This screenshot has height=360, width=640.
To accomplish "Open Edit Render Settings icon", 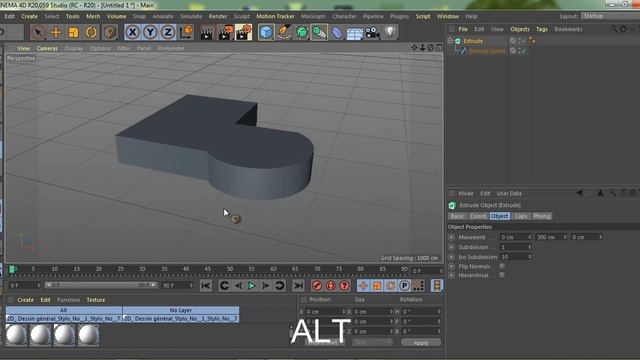I will pyautogui.click(x=243, y=32).
